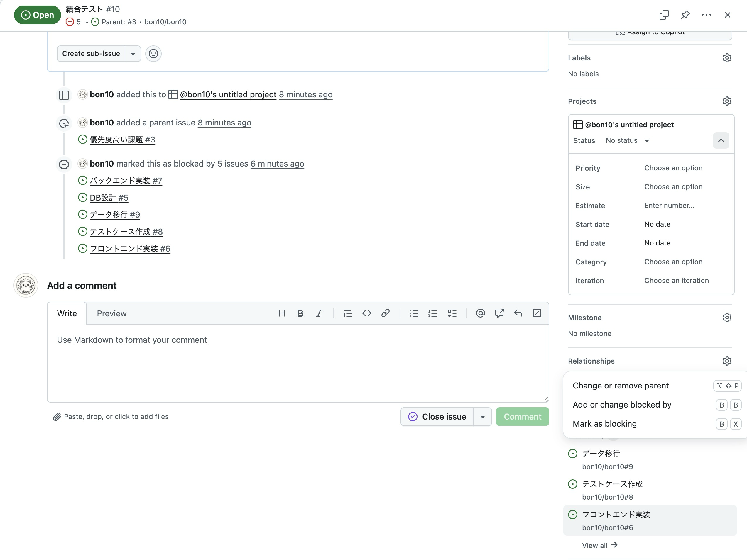This screenshot has height=560, width=747.
Task: Click the mention (@) icon
Action: point(480,313)
